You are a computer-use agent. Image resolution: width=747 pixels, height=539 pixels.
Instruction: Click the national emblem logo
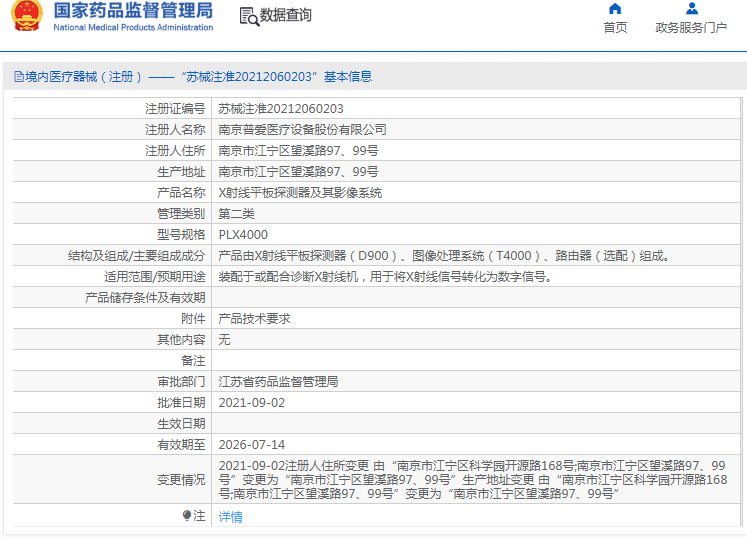pos(27,15)
